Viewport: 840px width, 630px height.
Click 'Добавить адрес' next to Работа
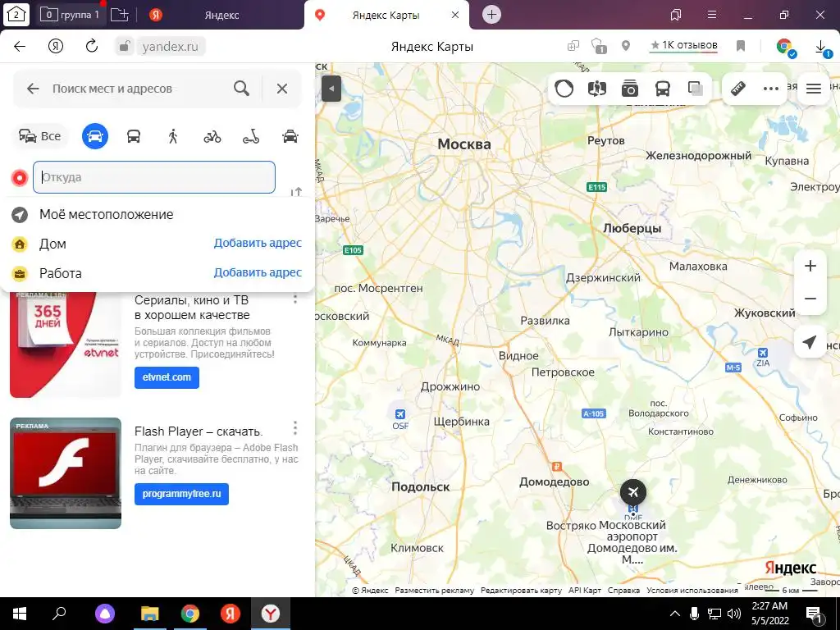(x=258, y=272)
